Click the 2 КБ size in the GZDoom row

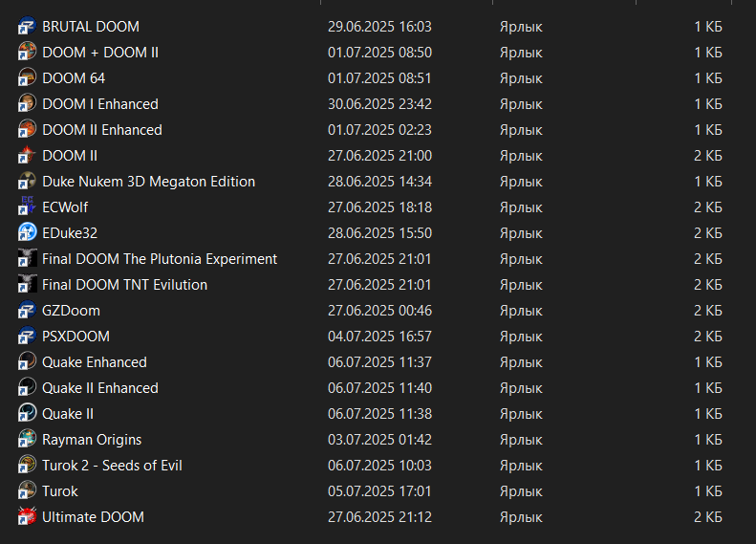coord(708,311)
